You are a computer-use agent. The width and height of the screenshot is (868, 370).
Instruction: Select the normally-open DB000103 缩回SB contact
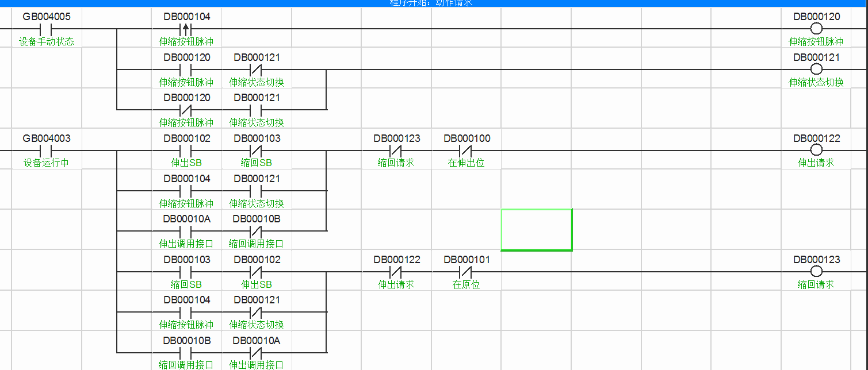[x=186, y=272]
